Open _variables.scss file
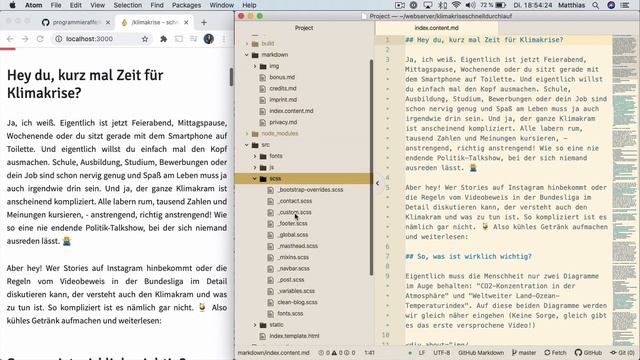640x360 pixels. [296, 291]
